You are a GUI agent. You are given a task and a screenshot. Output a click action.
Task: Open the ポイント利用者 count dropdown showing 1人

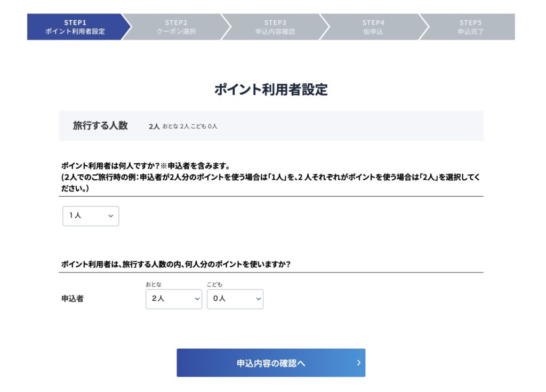91,216
